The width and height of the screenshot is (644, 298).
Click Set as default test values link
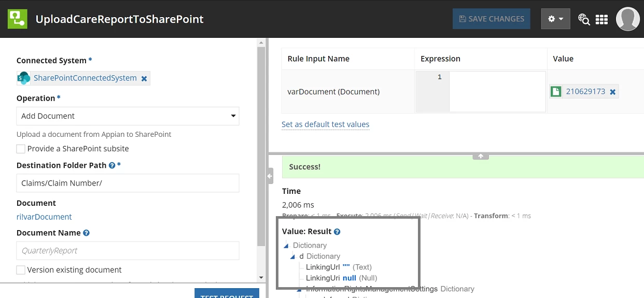[x=325, y=124]
